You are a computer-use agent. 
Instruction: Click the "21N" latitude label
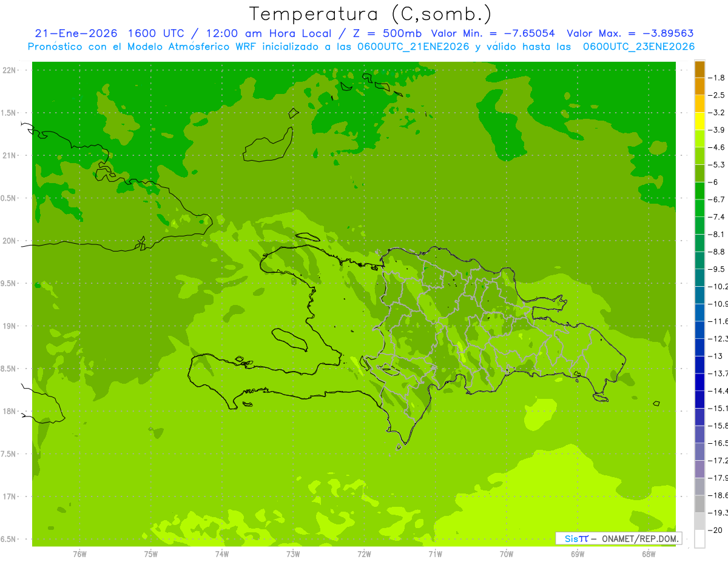click(x=9, y=156)
